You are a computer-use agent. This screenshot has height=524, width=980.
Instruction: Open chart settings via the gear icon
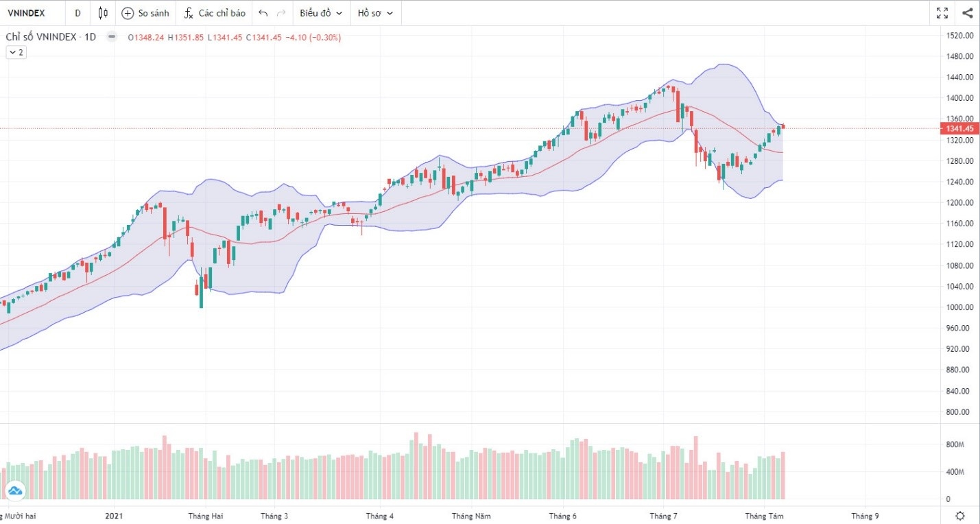click(x=959, y=515)
